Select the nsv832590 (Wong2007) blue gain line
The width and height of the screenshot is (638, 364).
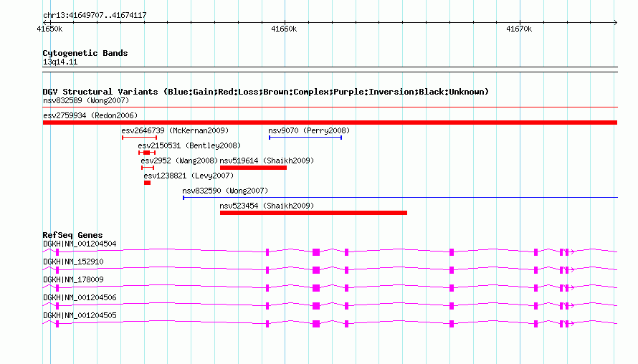point(401,198)
